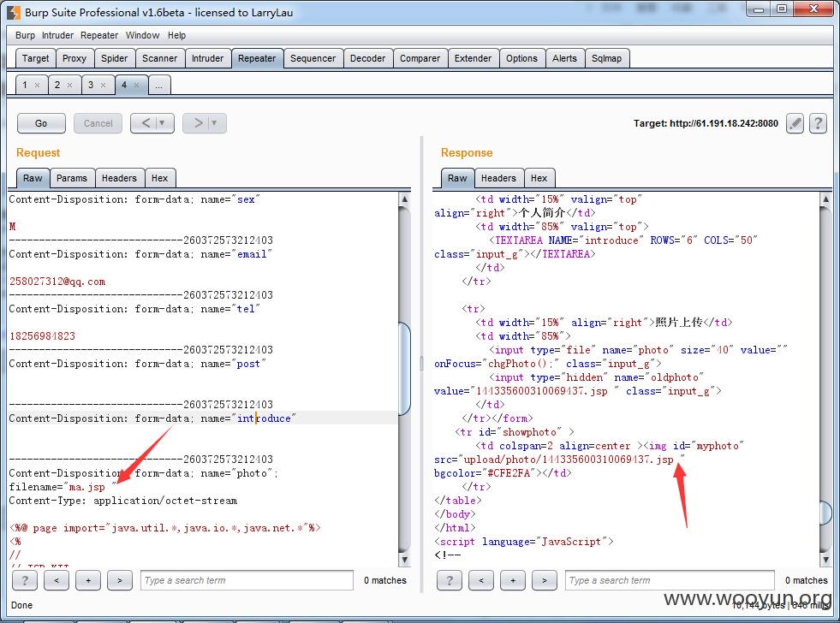Open the Repeater menu
The image size is (840, 623).
pyautogui.click(x=99, y=35)
